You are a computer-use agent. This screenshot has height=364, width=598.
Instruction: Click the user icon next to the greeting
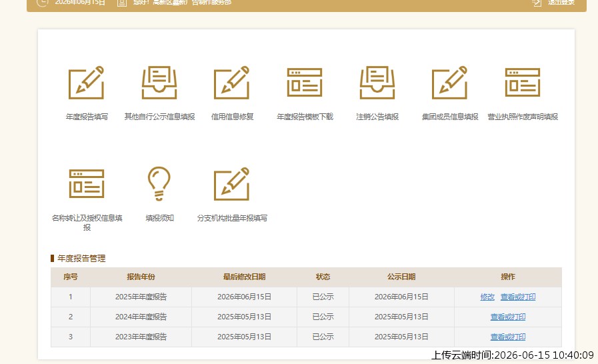[121, 3]
